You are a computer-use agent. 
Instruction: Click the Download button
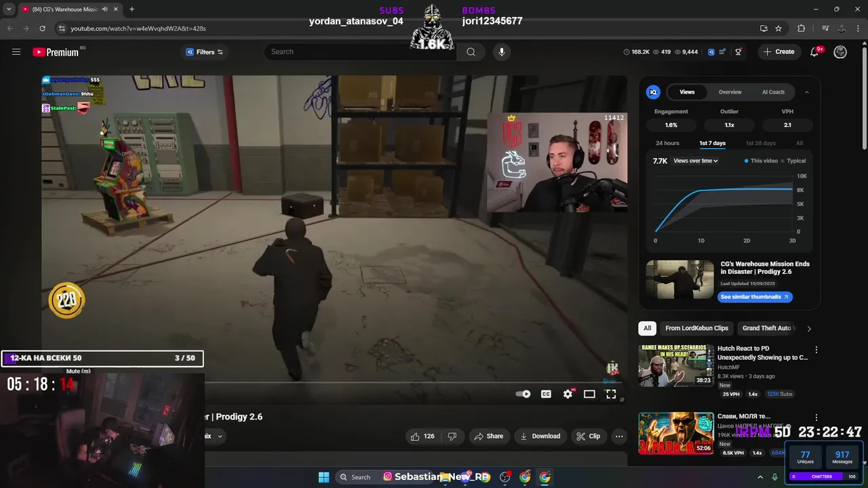[x=540, y=436]
